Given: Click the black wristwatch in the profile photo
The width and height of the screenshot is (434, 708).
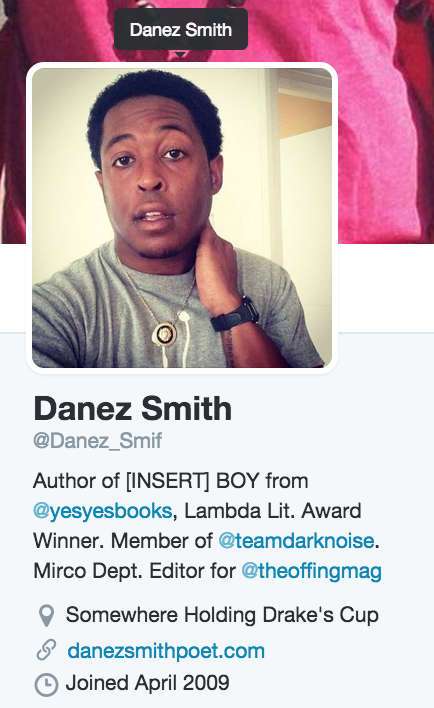Looking at the screenshot, I should pyautogui.click(x=235, y=315).
